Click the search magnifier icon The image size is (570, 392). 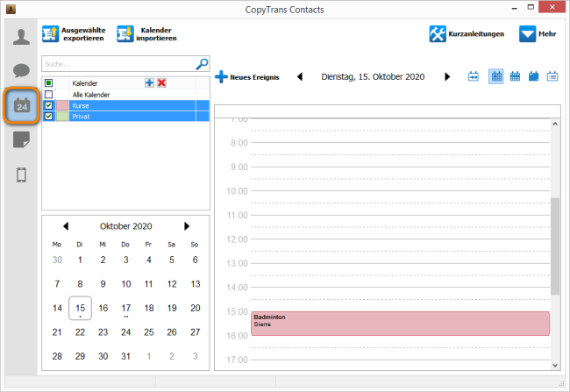[202, 64]
